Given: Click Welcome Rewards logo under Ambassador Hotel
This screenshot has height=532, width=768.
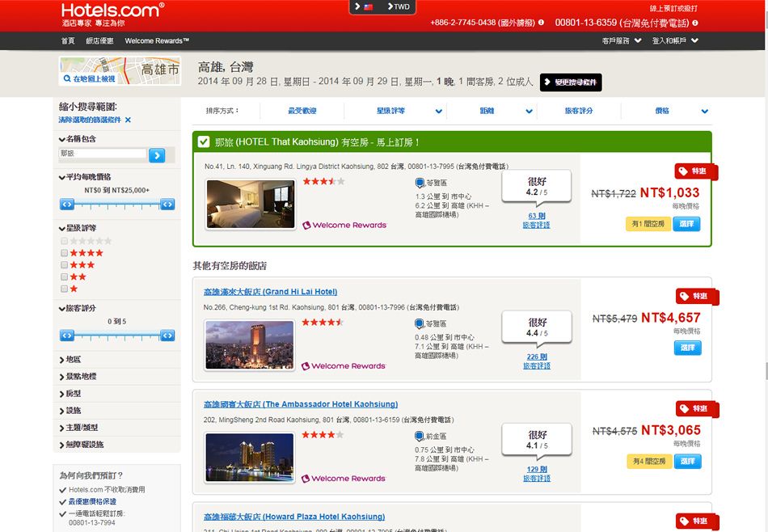Looking at the screenshot, I should click(344, 479).
